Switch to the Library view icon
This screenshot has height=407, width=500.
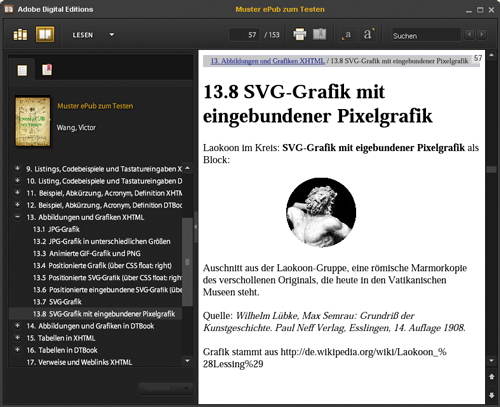[x=20, y=35]
